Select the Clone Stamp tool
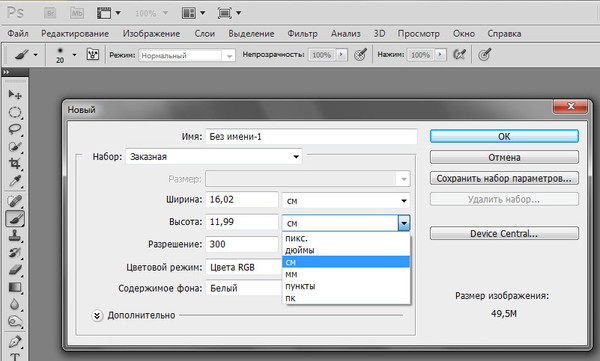 (x=15, y=235)
